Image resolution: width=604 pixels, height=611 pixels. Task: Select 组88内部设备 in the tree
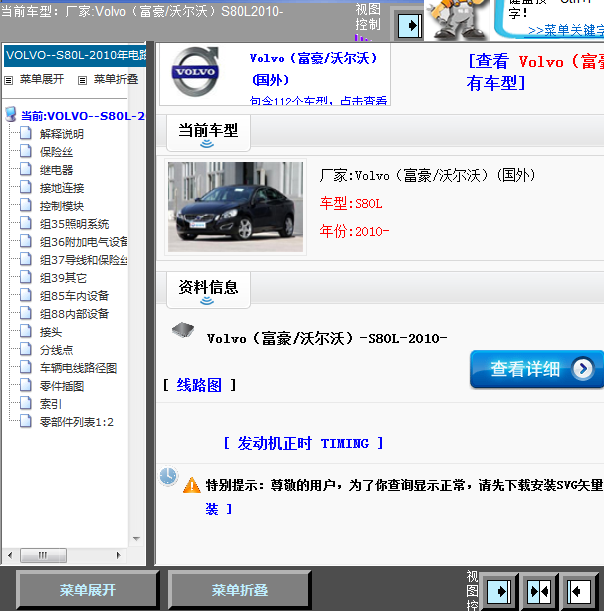click(74, 314)
